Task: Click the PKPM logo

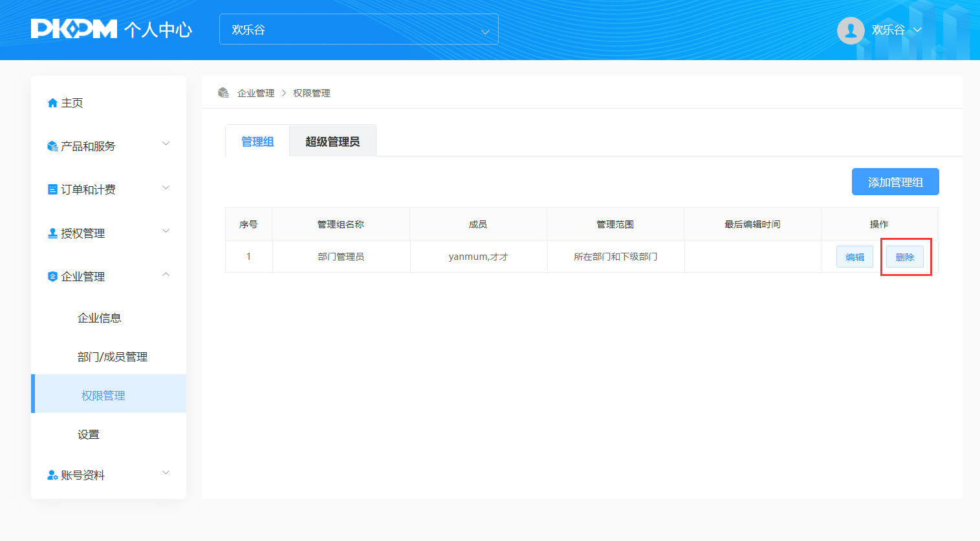Action: tap(74, 29)
